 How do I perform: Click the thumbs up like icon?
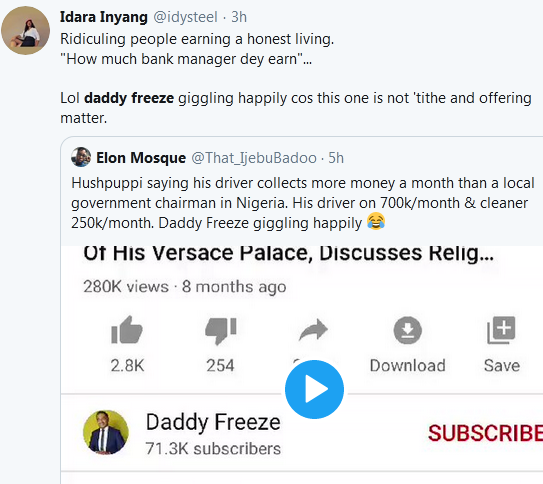pyautogui.click(x=127, y=330)
